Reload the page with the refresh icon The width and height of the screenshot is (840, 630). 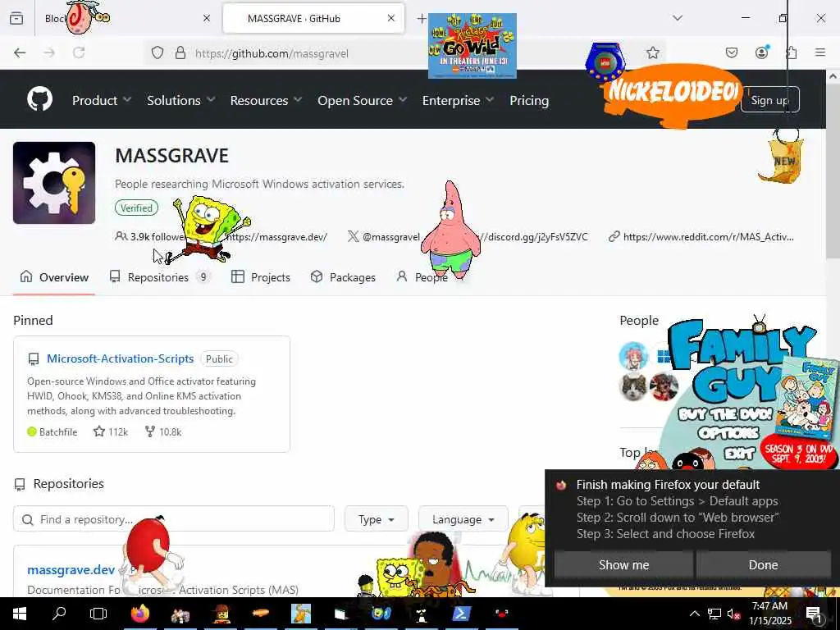click(x=79, y=52)
